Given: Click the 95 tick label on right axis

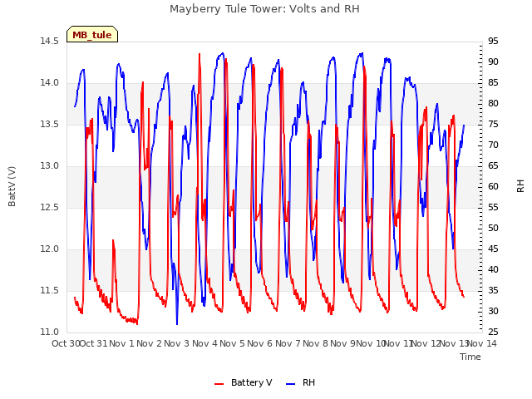Looking at the screenshot, I should click(493, 42).
